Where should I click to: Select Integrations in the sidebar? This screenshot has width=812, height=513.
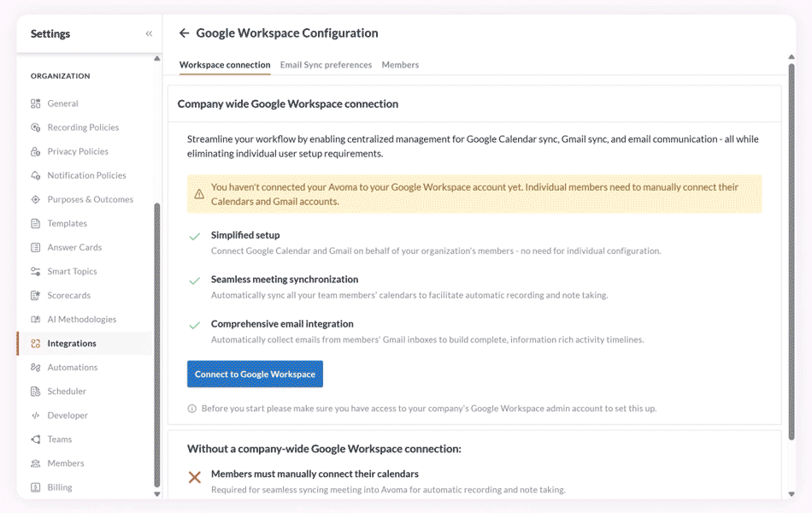[x=85, y=344]
